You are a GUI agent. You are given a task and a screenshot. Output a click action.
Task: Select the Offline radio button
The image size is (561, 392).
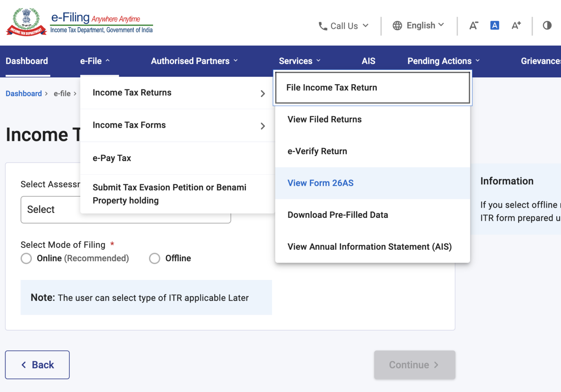pos(154,258)
